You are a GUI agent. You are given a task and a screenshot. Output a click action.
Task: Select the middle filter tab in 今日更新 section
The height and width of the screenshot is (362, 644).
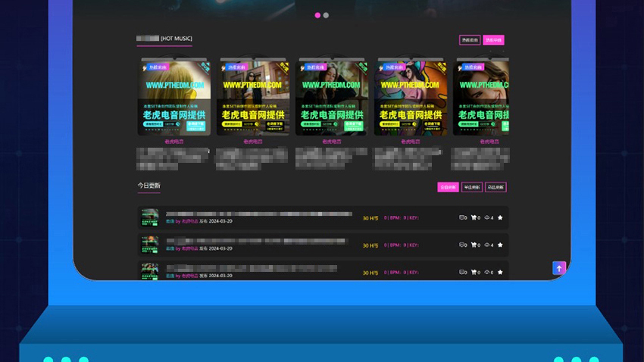tap(471, 187)
